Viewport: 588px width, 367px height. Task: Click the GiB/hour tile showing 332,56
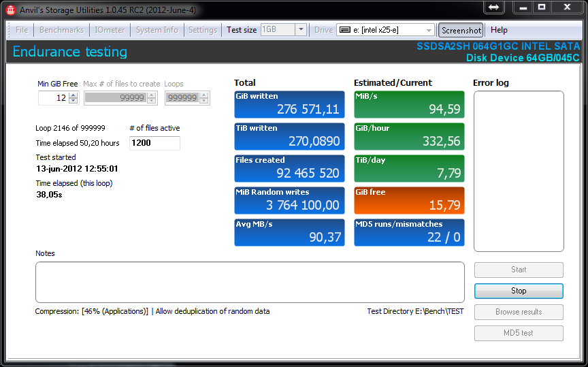(409, 137)
